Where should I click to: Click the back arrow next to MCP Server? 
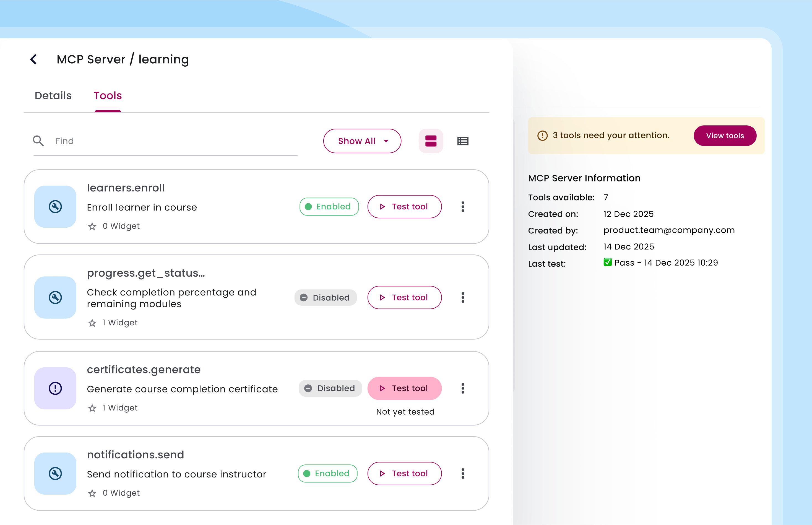click(33, 59)
